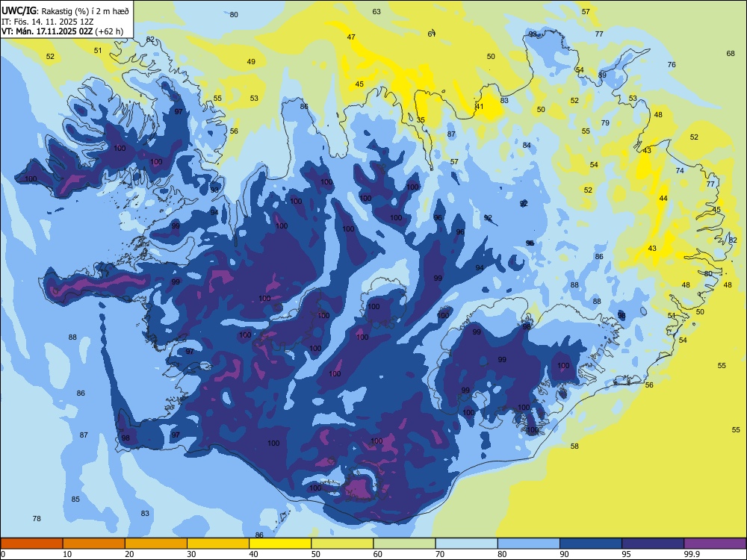
Task: Click the humidity value 58 on the map
Action: coord(574,446)
